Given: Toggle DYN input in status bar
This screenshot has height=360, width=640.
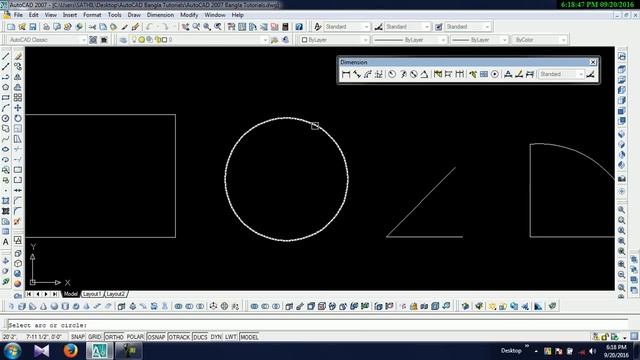Looking at the screenshot, I should [216, 337].
